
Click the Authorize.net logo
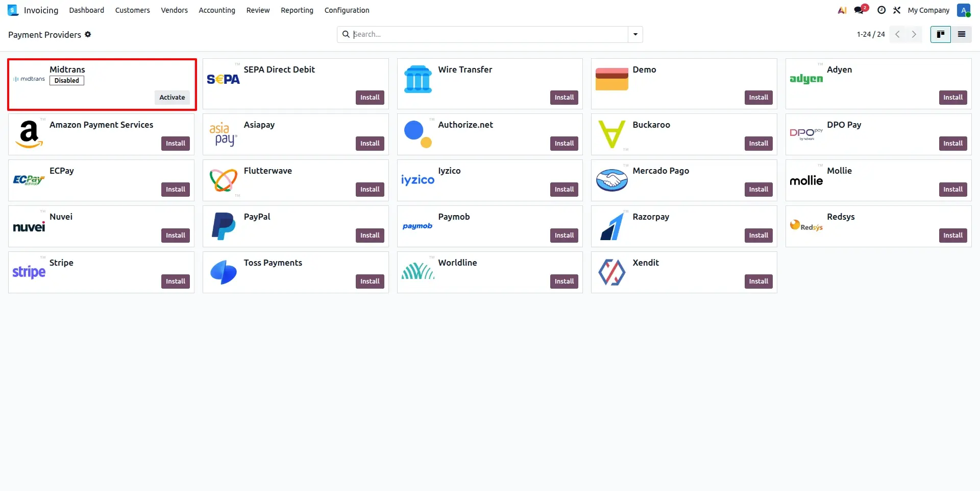[418, 134]
